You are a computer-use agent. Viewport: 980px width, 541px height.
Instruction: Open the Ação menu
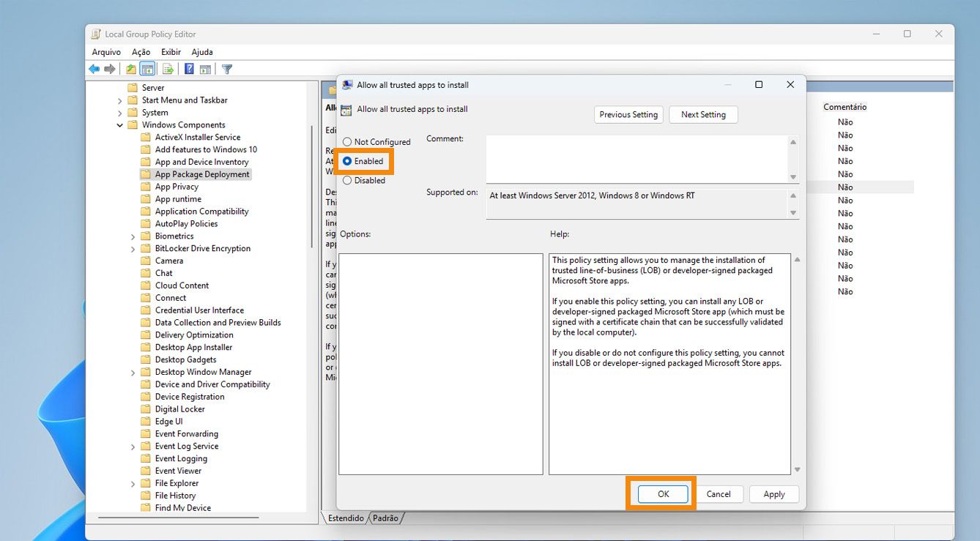click(x=141, y=52)
